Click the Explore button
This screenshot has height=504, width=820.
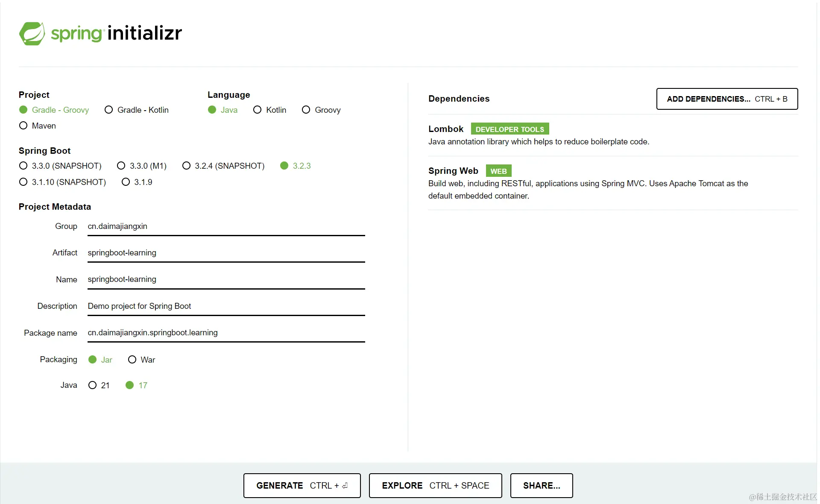[435, 486]
